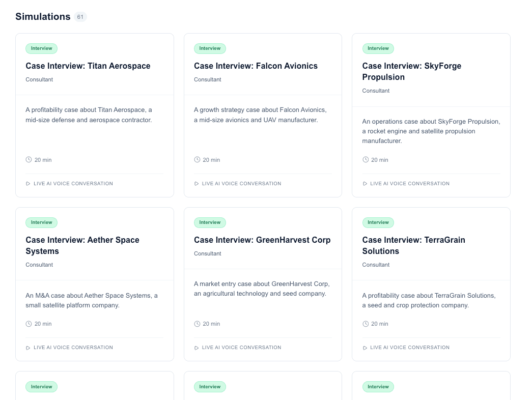
Task: Click the clock icon on Titan Aerospace card
Action: coord(29,160)
